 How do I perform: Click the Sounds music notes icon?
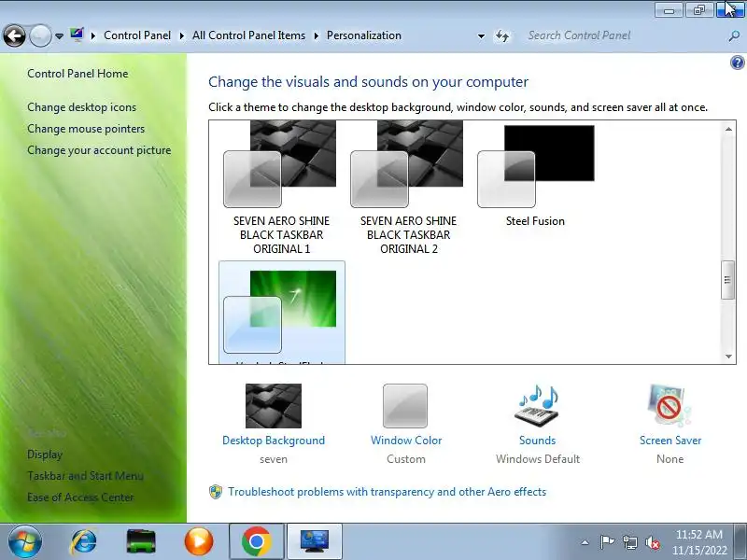(x=537, y=406)
